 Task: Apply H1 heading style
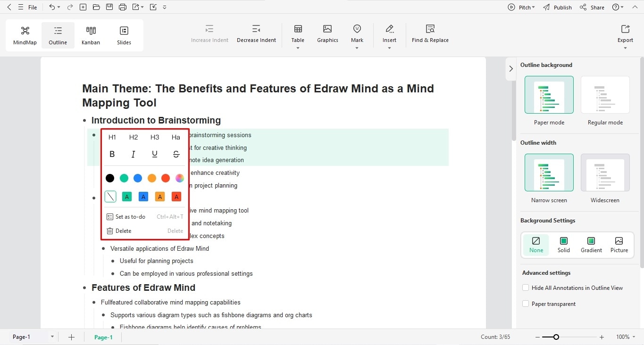tap(112, 137)
